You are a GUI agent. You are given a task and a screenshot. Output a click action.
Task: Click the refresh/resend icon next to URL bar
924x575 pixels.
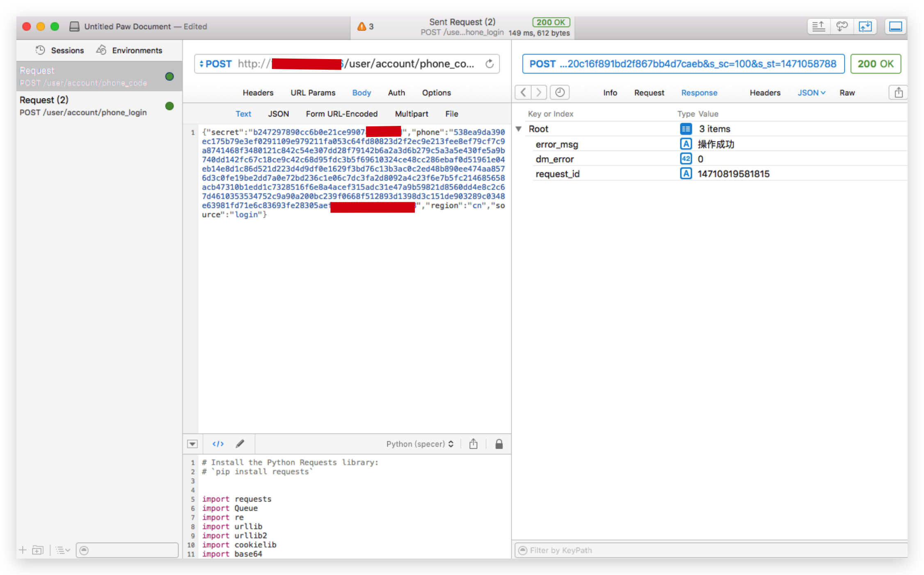coord(489,64)
